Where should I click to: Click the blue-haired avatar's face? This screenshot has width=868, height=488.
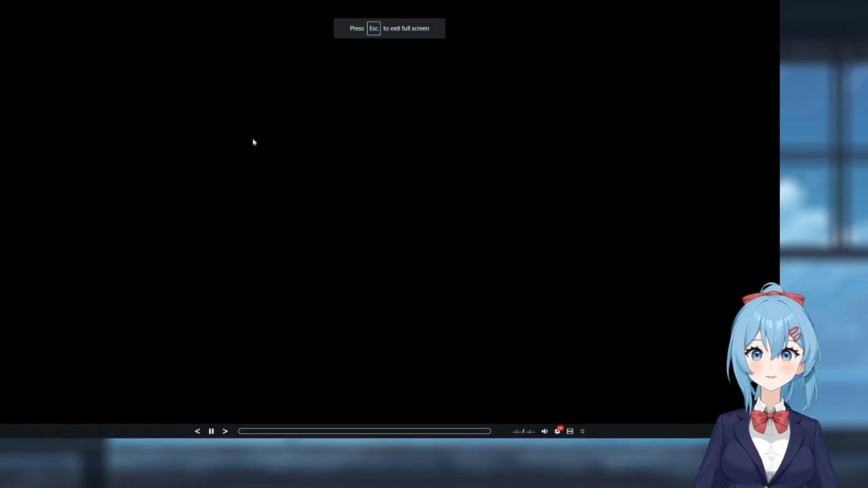[x=773, y=359]
